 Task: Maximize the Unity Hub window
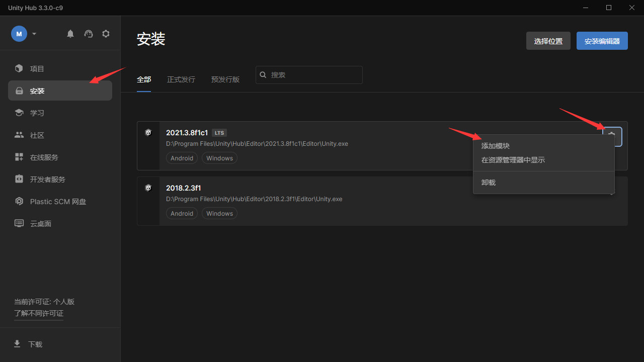pos(609,8)
